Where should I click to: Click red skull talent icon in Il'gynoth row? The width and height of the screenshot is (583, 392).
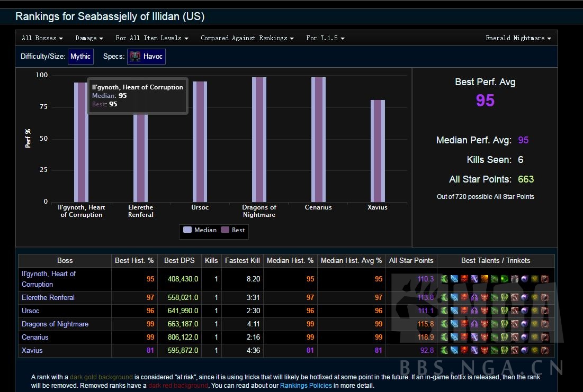[464, 279]
